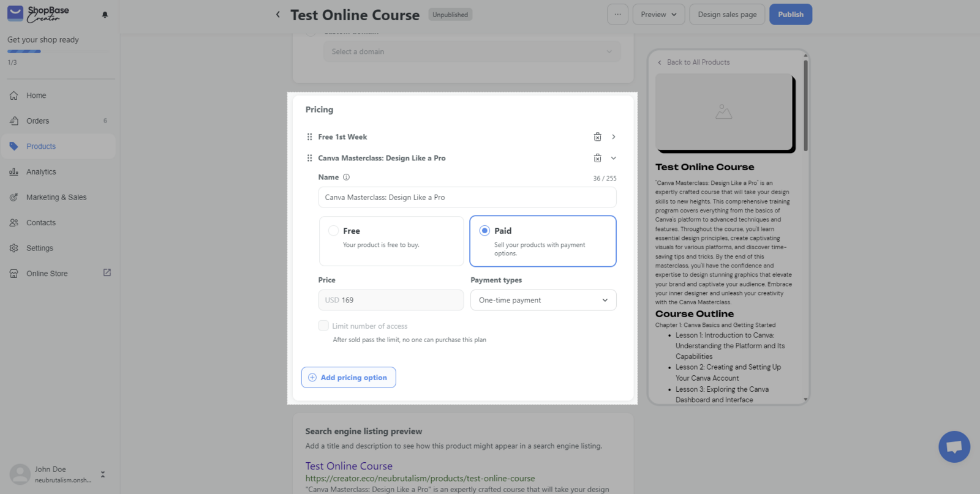Open the Select a domain dropdown
Screen dimensions: 980x494
[472, 51]
